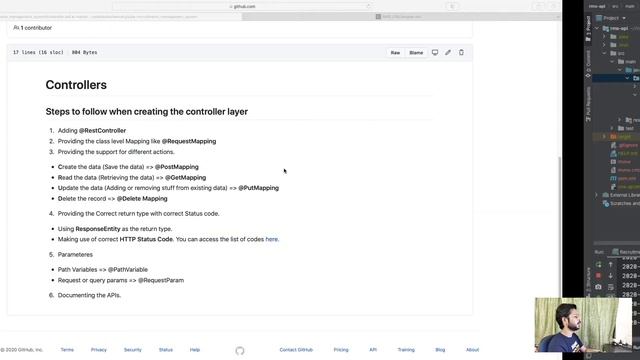
Task: Click the @RestController text
Action: click(x=102, y=131)
